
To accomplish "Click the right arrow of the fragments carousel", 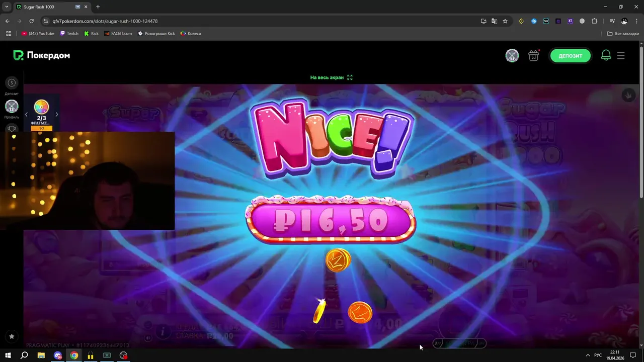I will point(56,114).
